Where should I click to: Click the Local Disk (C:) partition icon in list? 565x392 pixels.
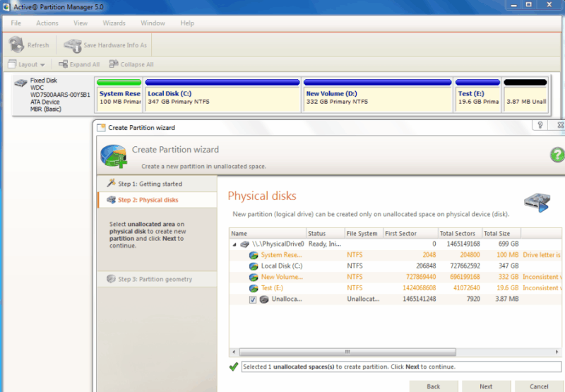[254, 266]
